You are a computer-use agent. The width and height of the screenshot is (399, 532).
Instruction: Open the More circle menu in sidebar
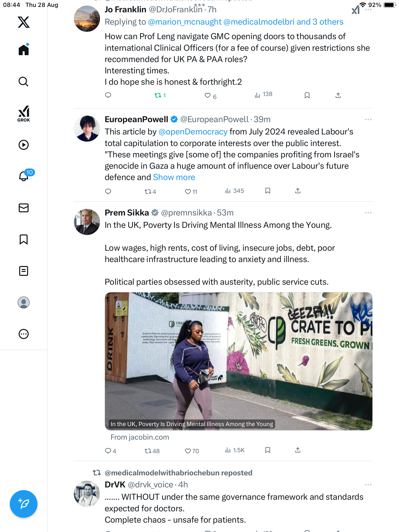point(24,334)
